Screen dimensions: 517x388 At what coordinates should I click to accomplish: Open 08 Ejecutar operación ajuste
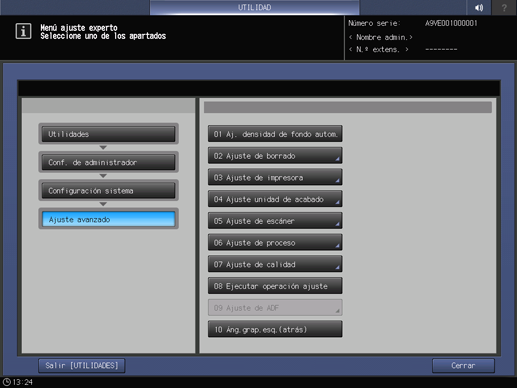(275, 286)
